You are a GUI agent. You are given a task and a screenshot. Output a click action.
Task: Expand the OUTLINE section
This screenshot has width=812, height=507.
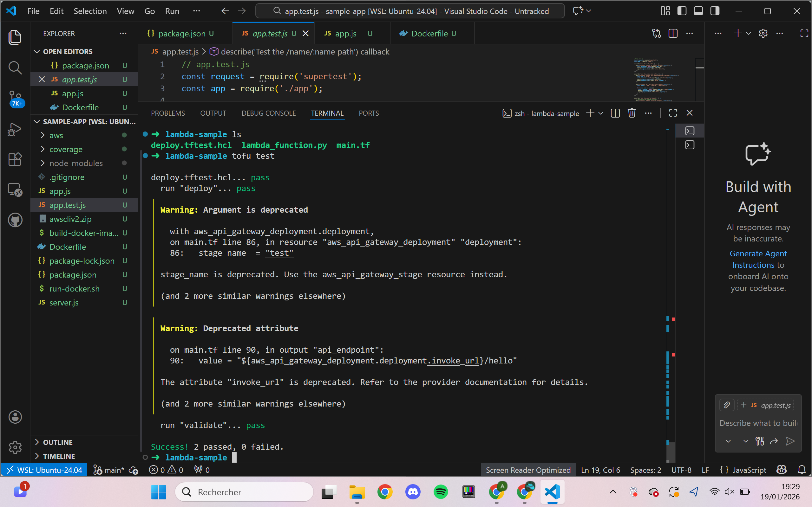(x=58, y=442)
